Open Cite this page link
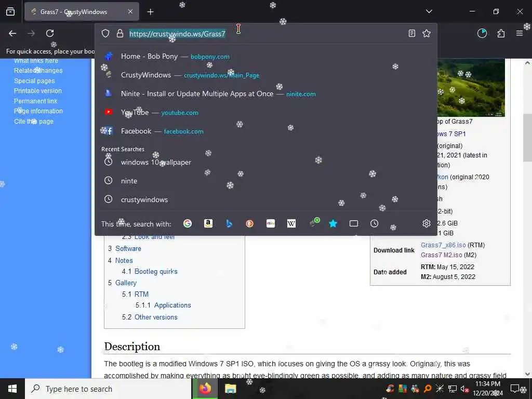Image resolution: width=532 pixels, height=399 pixels. point(34,121)
